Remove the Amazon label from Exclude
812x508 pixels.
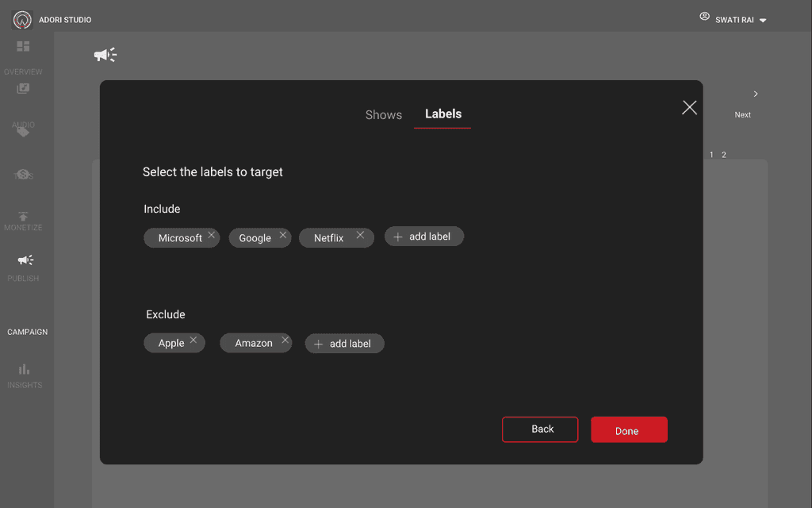(x=285, y=340)
